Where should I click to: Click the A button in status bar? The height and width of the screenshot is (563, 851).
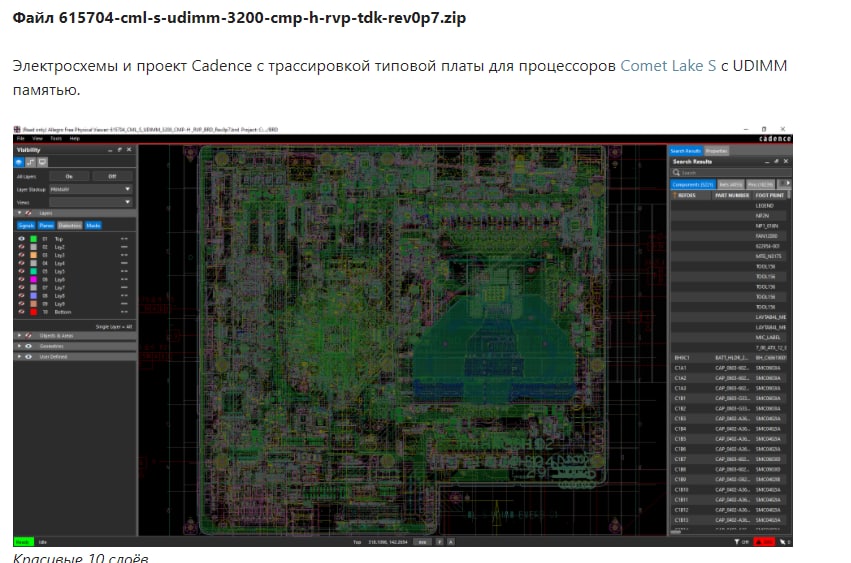click(x=450, y=542)
